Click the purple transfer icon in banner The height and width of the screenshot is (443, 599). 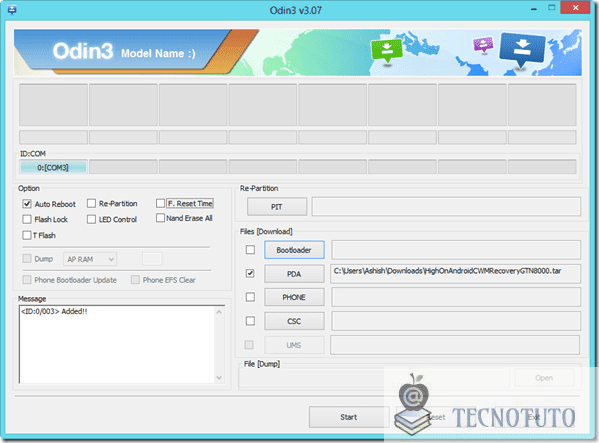483,44
